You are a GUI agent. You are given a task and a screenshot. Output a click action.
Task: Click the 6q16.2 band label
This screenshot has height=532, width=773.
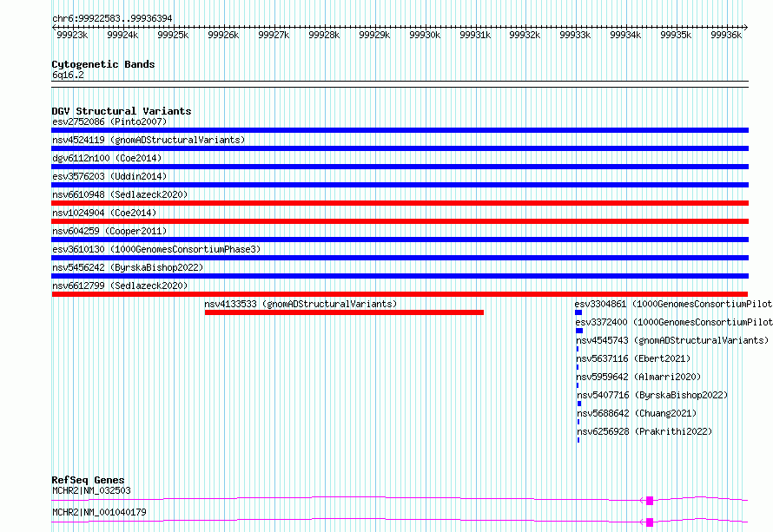(68, 75)
